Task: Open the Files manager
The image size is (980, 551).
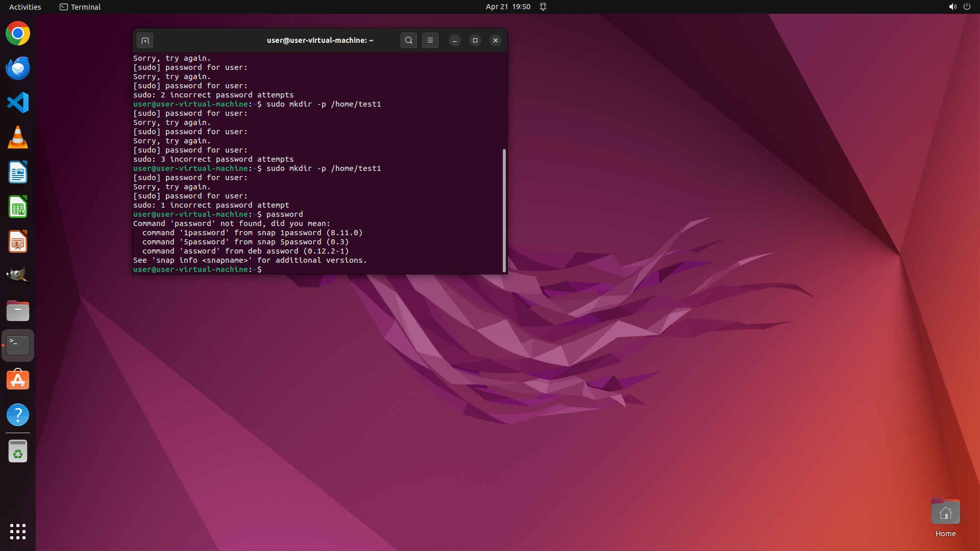Action: tap(18, 311)
